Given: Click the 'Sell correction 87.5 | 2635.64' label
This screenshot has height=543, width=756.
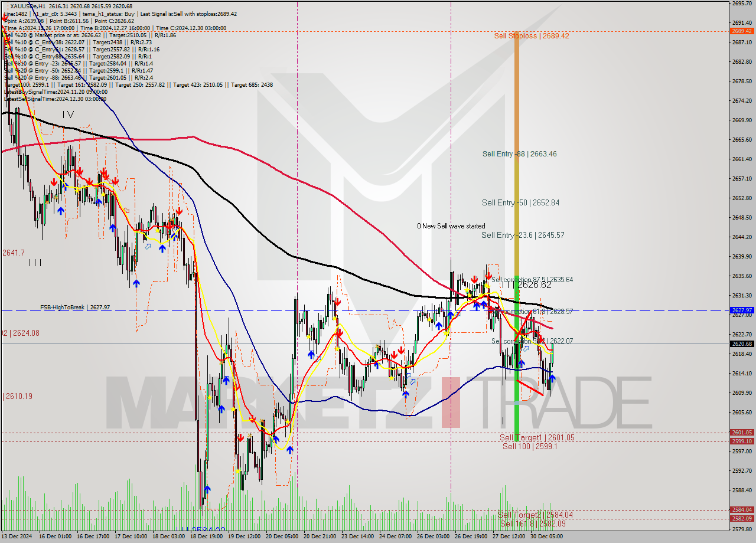Looking at the screenshot, I should point(532,280).
